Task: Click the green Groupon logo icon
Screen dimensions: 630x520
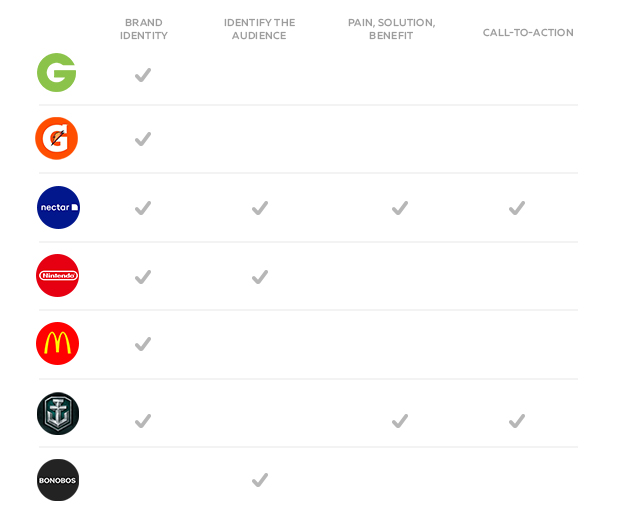Action: click(x=57, y=73)
